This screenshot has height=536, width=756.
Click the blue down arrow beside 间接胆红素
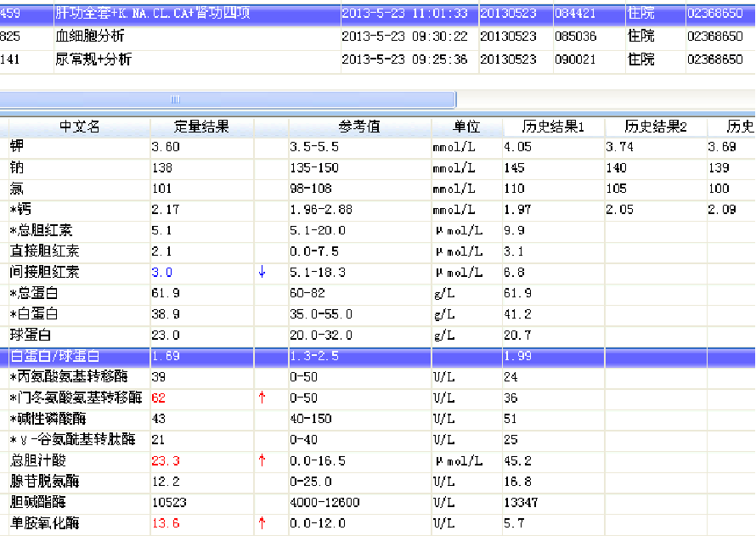[262, 272]
